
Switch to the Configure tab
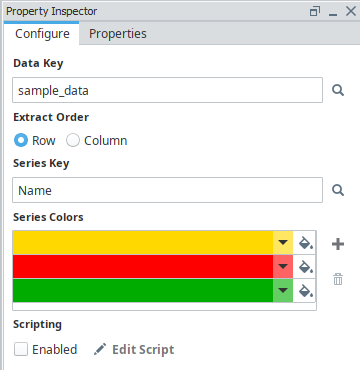click(42, 34)
